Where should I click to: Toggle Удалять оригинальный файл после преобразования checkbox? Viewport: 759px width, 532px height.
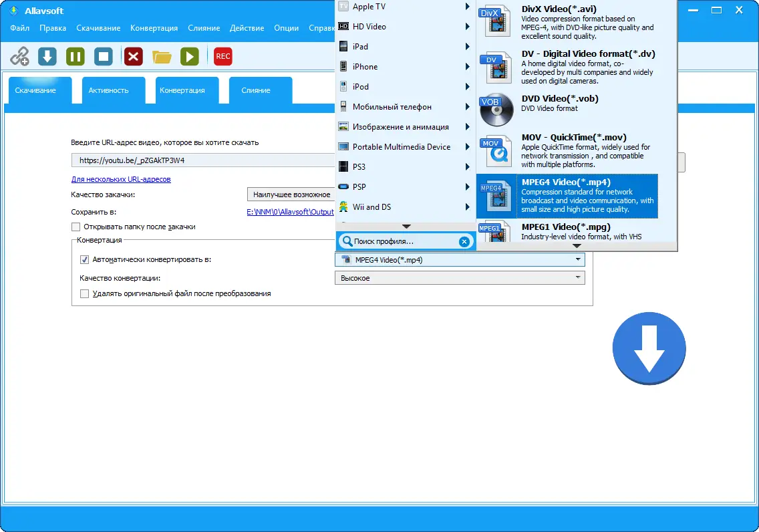tap(84, 293)
